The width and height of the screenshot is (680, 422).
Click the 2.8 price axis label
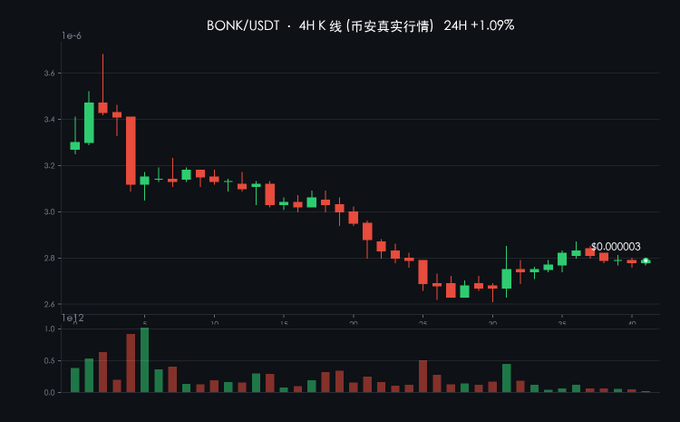pyautogui.click(x=49, y=258)
